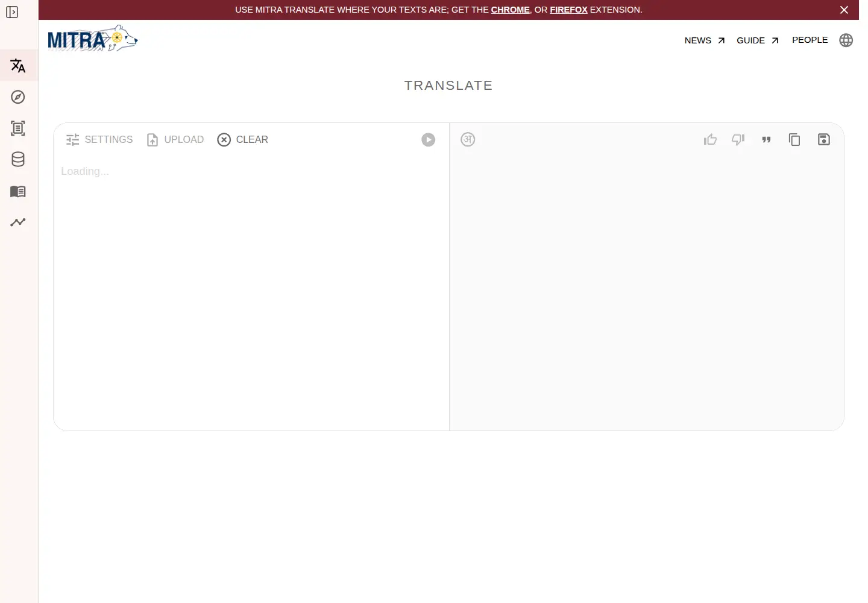Open the database icon in sidebar
Viewport: 868px width, 603px height.
[x=18, y=159]
